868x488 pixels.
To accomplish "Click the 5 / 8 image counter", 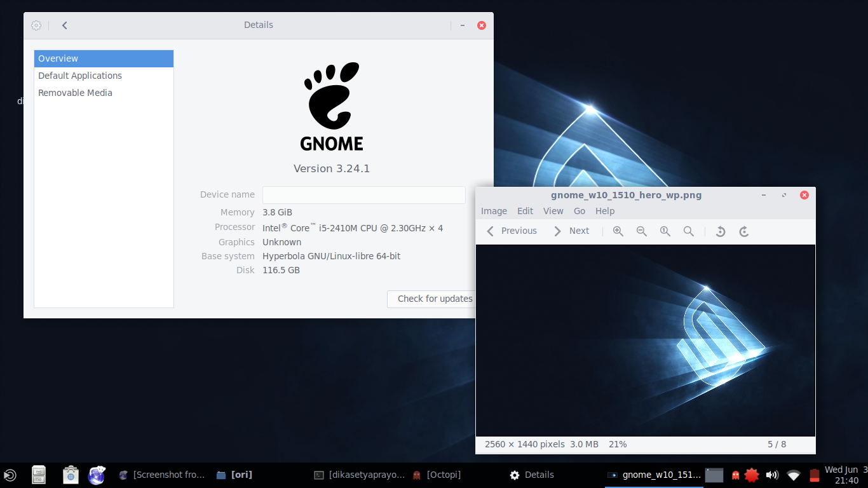I will pos(776,444).
